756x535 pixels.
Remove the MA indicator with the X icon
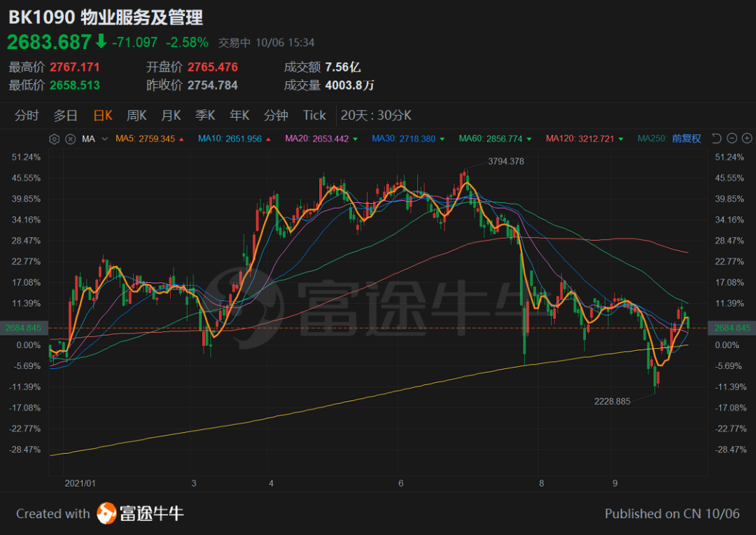[x=71, y=139]
